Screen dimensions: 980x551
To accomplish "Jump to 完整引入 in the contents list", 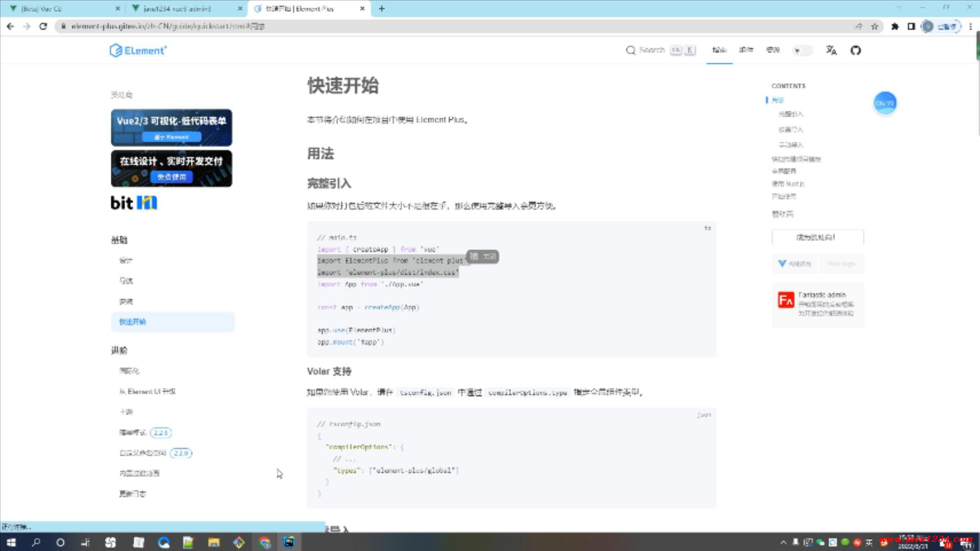I will [791, 114].
